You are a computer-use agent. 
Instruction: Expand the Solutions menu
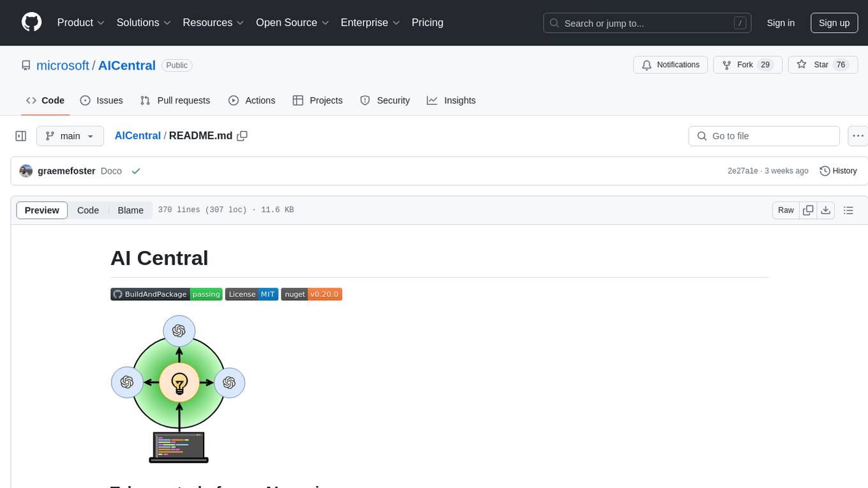point(144,22)
